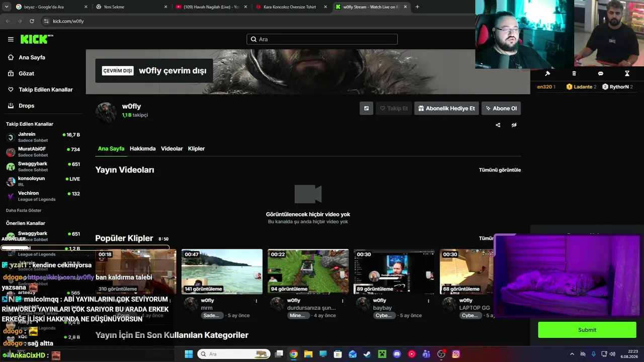Click the Takip Et follow button
644x362 pixels.
(393, 108)
